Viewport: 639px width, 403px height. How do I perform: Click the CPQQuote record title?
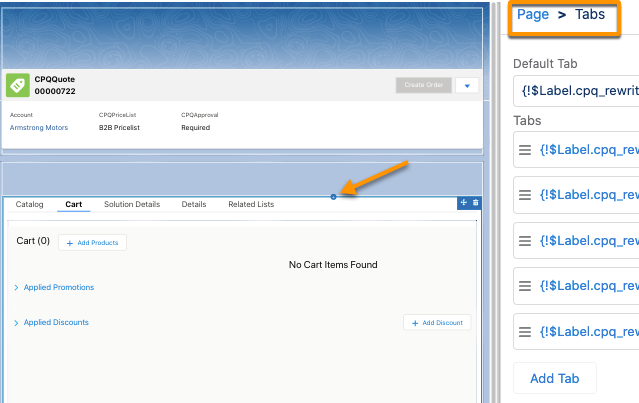[x=55, y=79]
